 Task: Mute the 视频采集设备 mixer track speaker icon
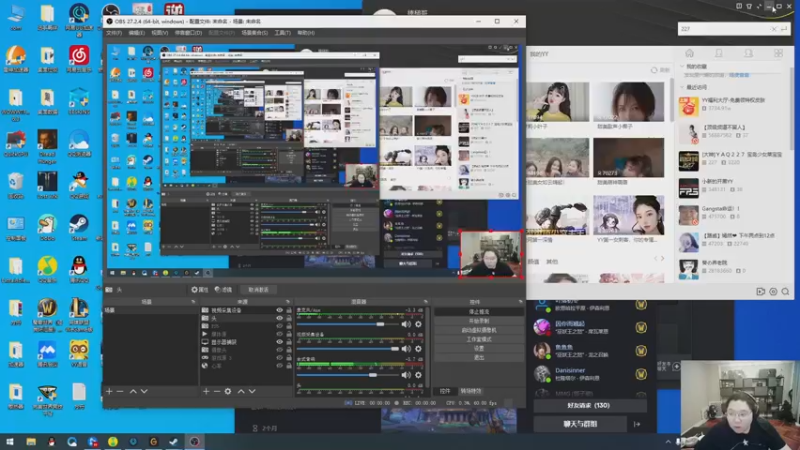pyautogui.click(x=406, y=348)
